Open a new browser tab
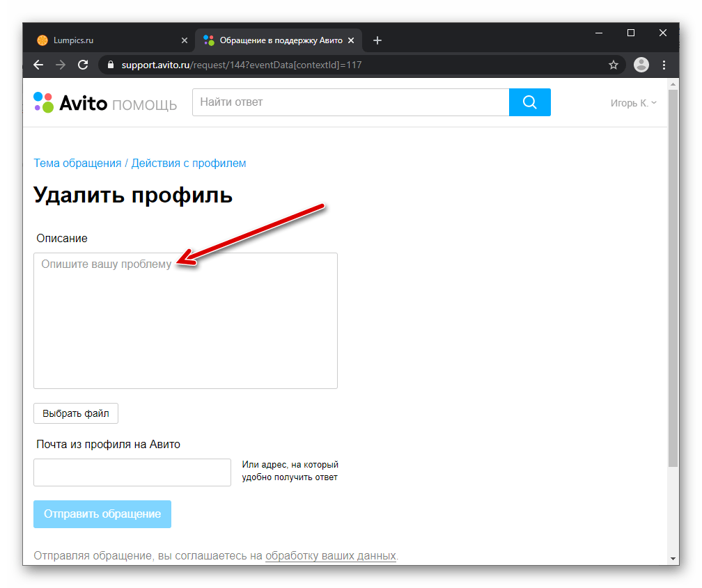Viewport: 702px width, 588px height. click(377, 40)
